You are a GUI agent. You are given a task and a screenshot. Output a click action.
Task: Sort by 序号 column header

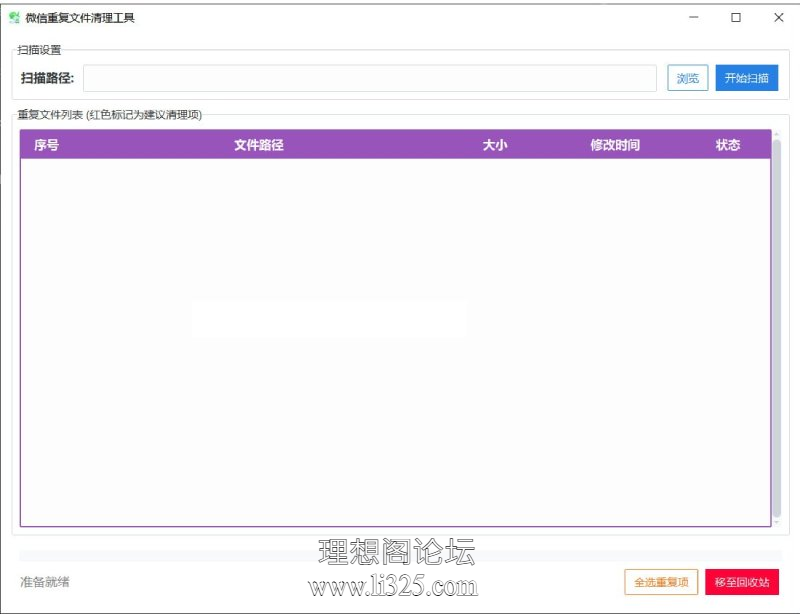click(46, 145)
